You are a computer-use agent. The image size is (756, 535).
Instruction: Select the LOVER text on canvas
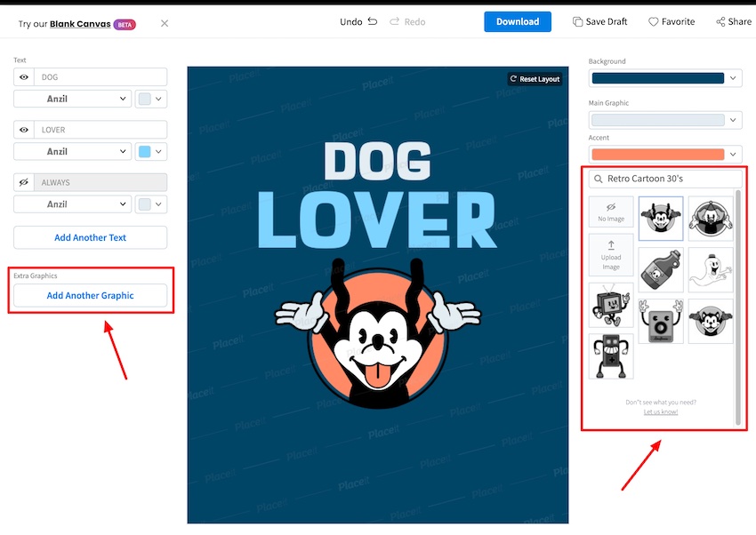(x=377, y=220)
